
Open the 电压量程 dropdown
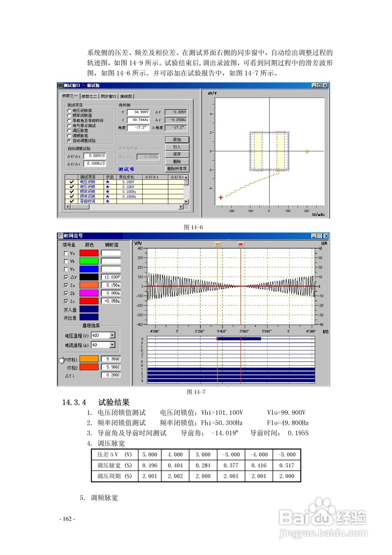click(112, 335)
